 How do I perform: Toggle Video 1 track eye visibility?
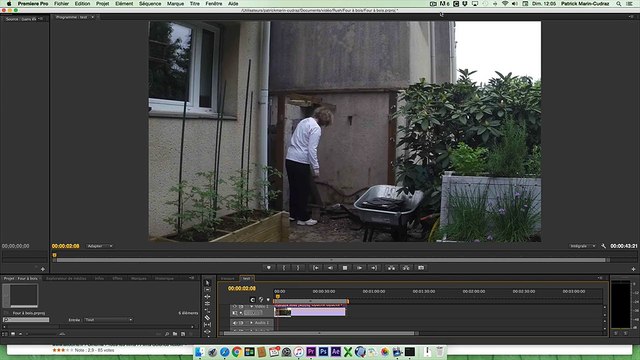(x=235, y=307)
